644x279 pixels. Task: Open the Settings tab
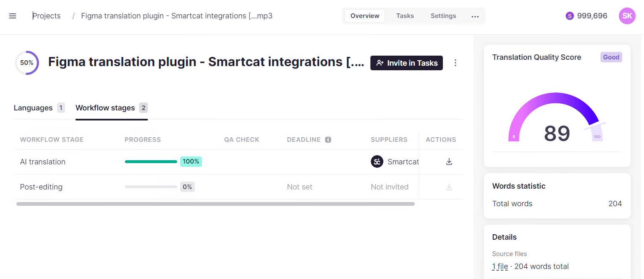(443, 16)
